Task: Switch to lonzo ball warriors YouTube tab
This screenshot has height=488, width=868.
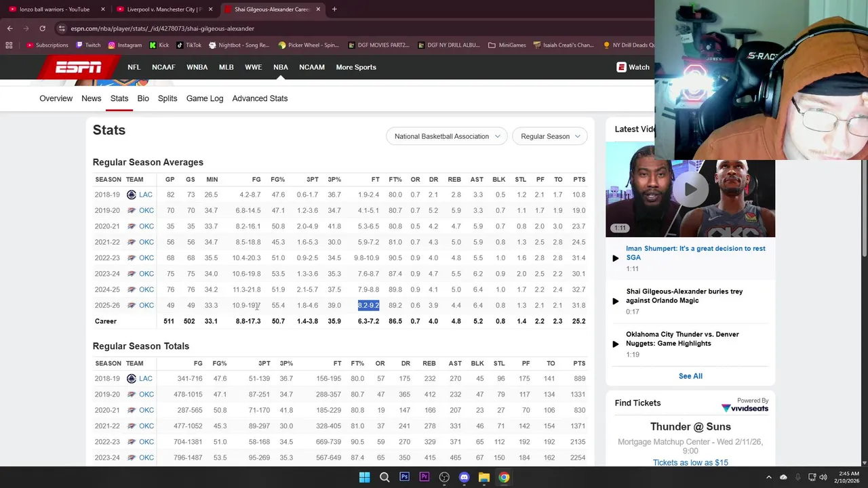Action: coord(54,9)
